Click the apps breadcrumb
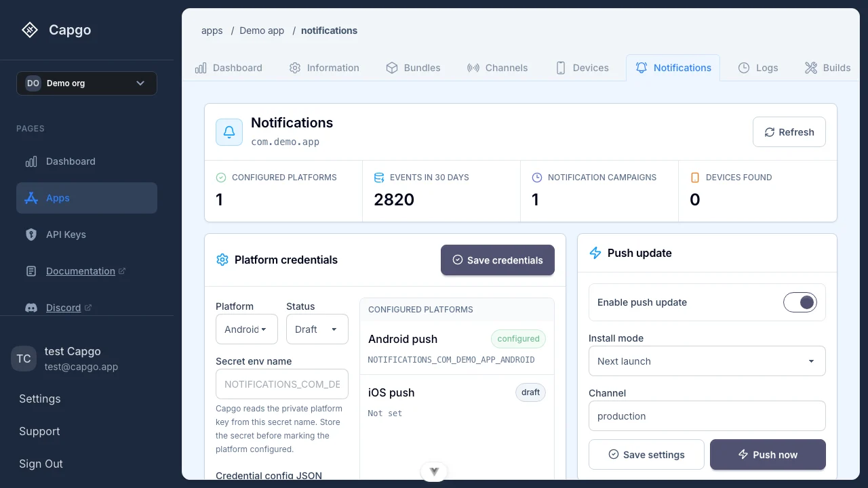Screen dimensions: 868x488 click(x=212, y=30)
